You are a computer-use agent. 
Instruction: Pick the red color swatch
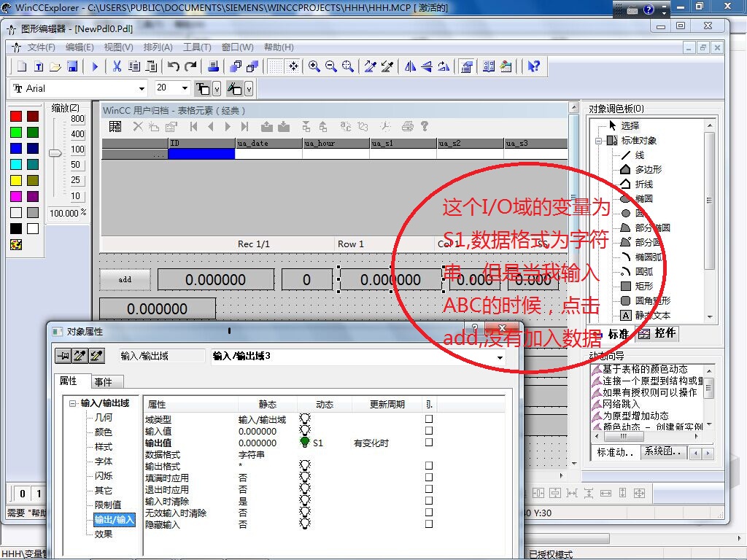pyautogui.click(x=16, y=116)
